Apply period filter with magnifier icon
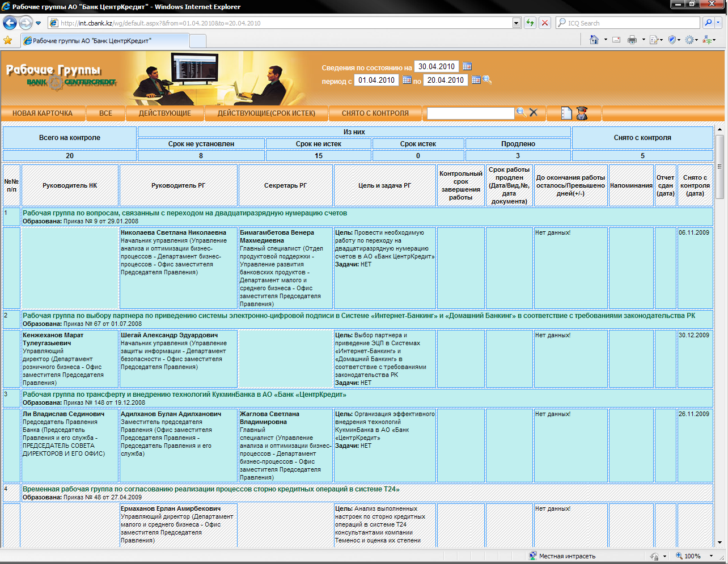Viewport: 728px width, 564px height. tap(487, 80)
